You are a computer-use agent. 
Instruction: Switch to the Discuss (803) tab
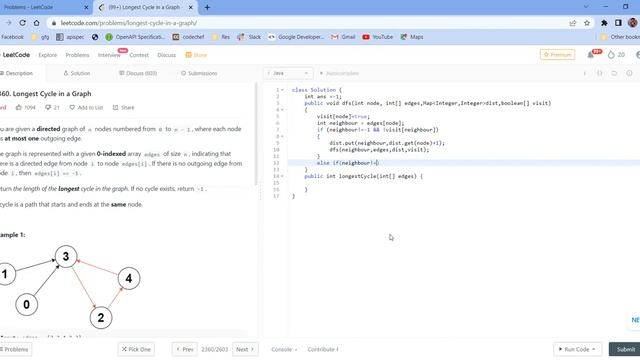tap(138, 73)
